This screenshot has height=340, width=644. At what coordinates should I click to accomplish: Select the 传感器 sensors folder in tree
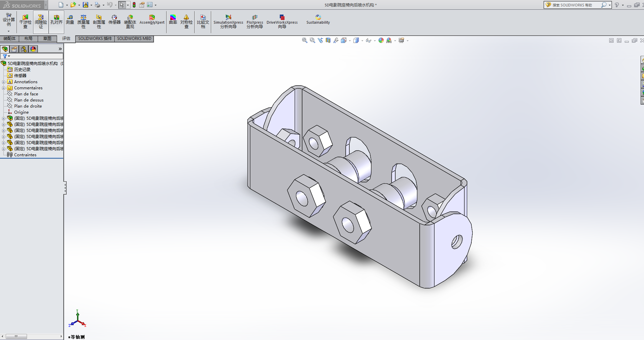[x=20, y=76]
